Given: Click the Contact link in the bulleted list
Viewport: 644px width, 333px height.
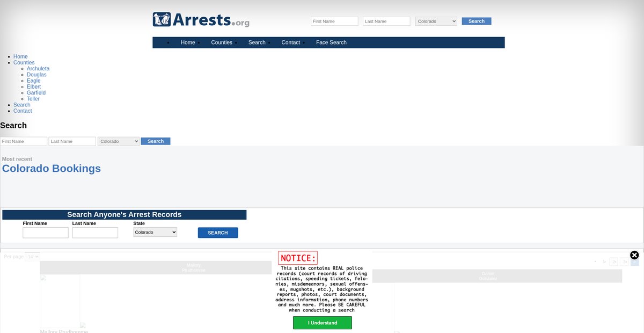Looking at the screenshot, I should pyautogui.click(x=23, y=111).
